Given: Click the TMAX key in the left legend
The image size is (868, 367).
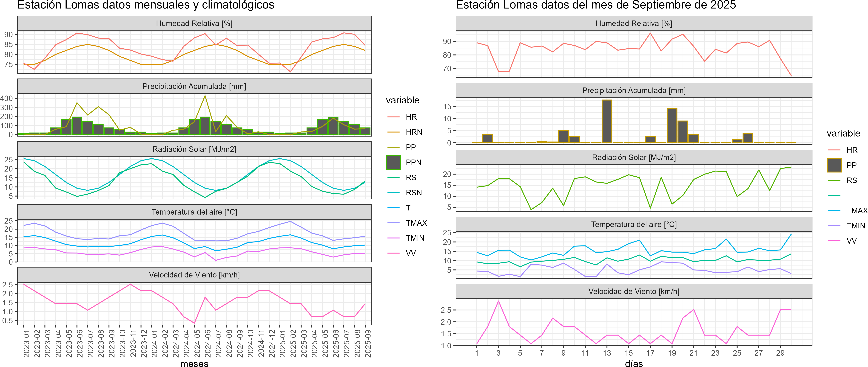Looking at the screenshot, I should point(393,223).
